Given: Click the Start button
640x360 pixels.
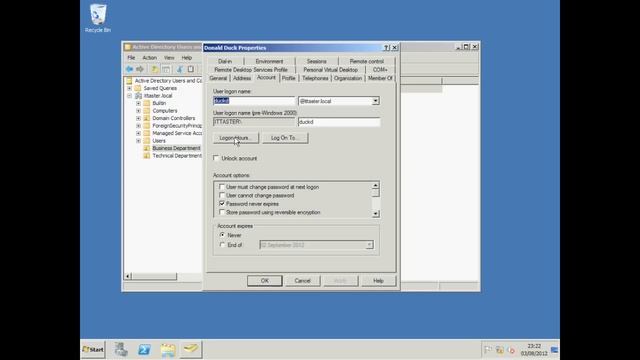Looking at the screenshot, I should point(93,350).
